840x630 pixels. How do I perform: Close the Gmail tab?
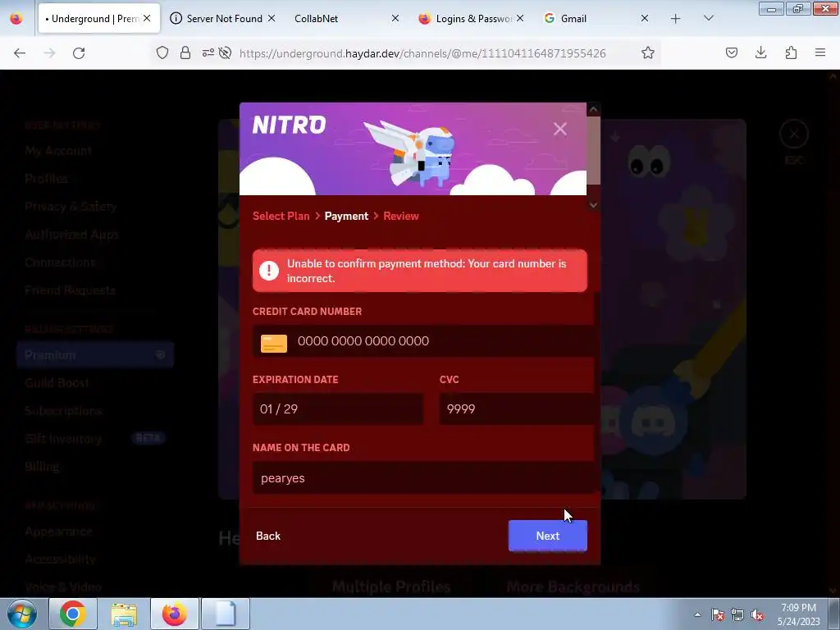645,18
